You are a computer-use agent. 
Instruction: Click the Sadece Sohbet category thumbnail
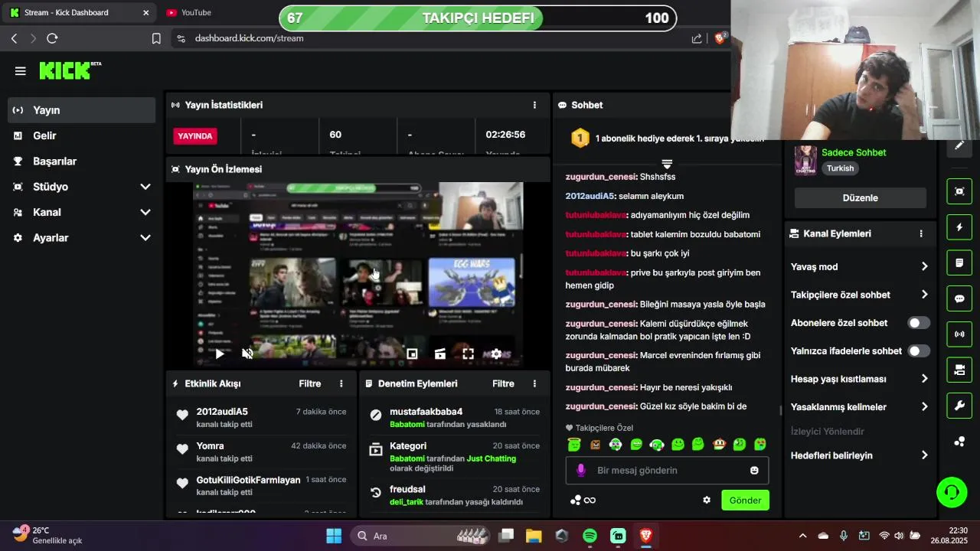[805, 161]
